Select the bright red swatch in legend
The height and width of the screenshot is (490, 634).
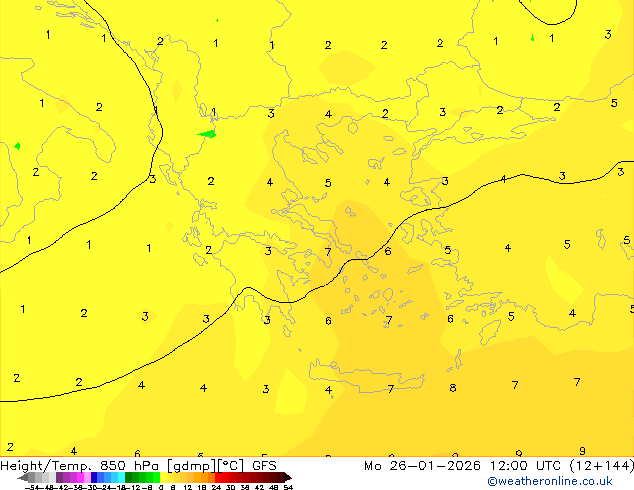218,477
